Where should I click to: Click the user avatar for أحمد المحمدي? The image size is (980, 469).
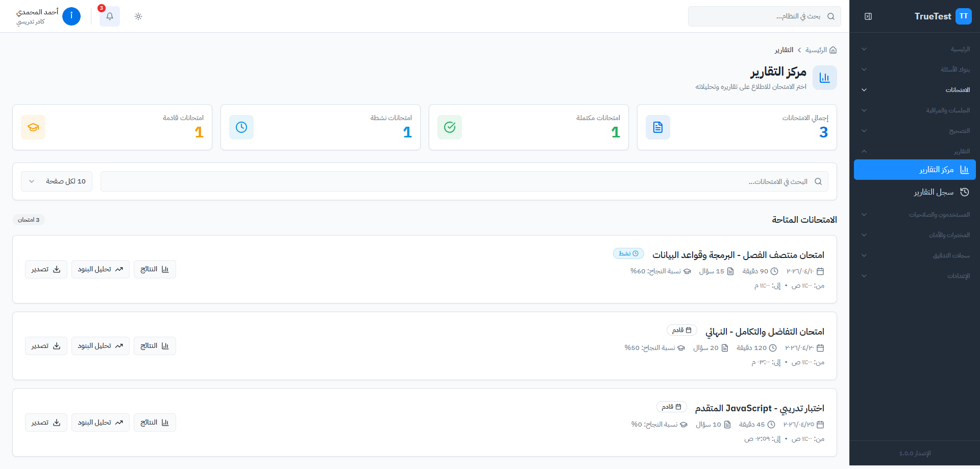coord(71,16)
